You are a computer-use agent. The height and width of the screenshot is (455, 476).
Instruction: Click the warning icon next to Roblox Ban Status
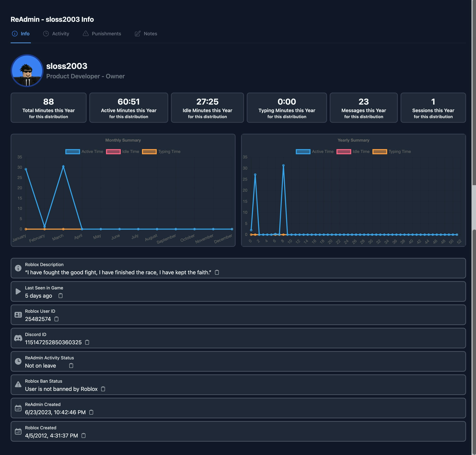18,384
